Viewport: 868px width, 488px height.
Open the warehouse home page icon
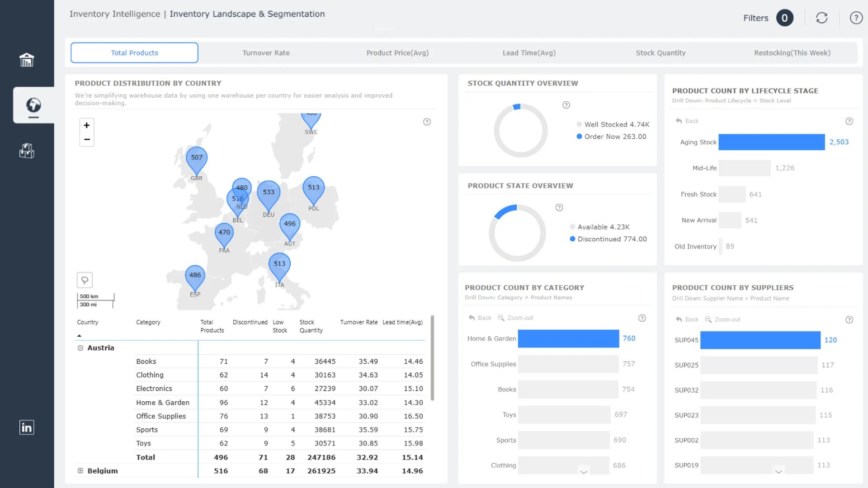pyautogui.click(x=27, y=60)
